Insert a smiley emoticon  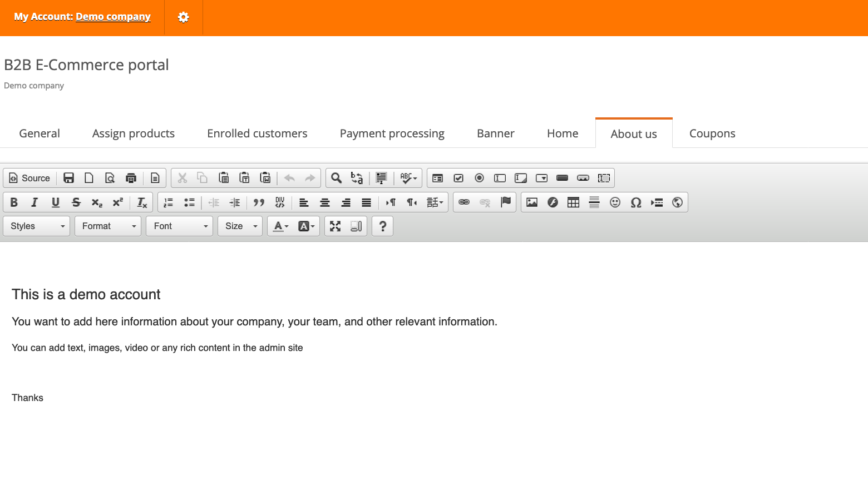click(615, 202)
